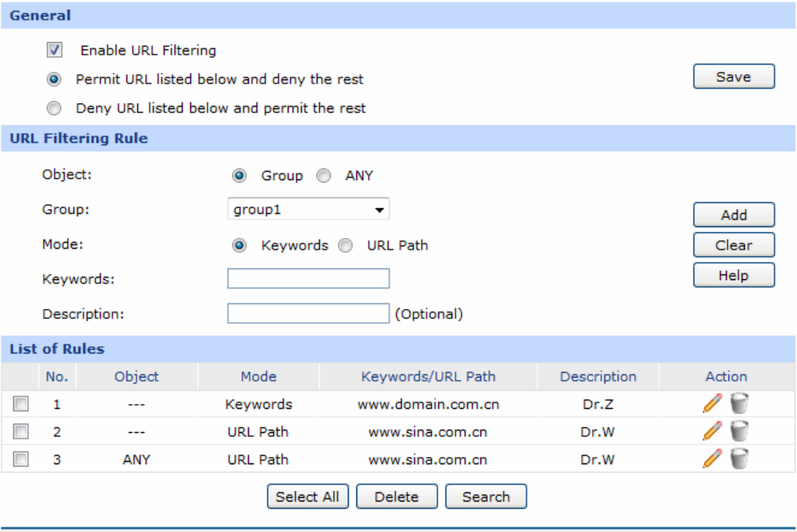Delete rule 3 with the trash icon
Viewport: 797px width, 532px height.
click(x=739, y=459)
